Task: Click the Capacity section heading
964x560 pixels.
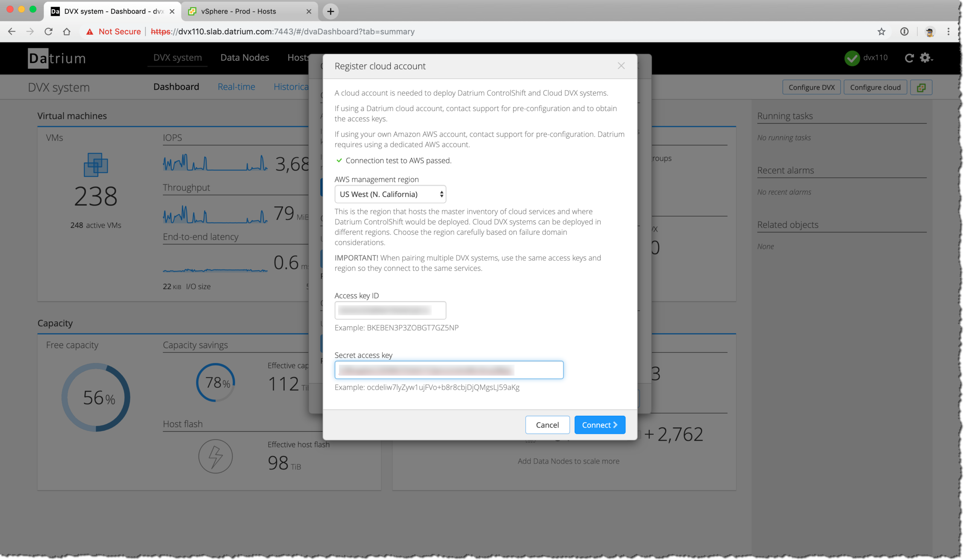Action: pos(55,323)
